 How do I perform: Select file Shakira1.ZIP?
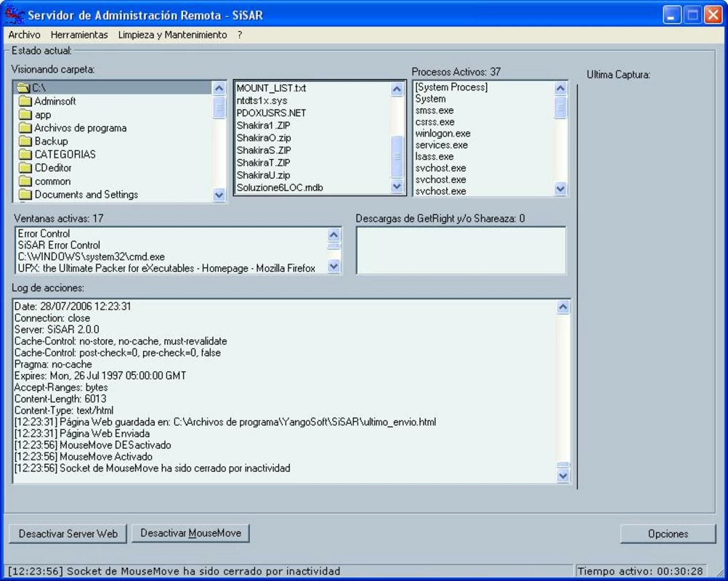[263, 126]
